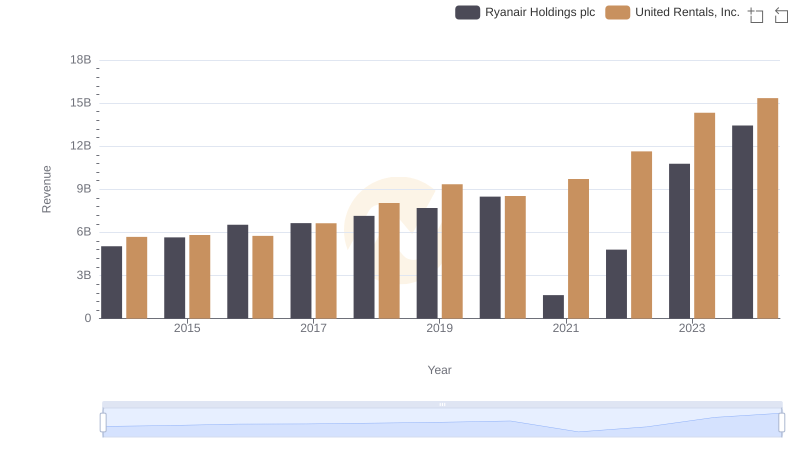Click the 2023 x-axis label
This screenshot has height=461, width=800.
tap(692, 328)
